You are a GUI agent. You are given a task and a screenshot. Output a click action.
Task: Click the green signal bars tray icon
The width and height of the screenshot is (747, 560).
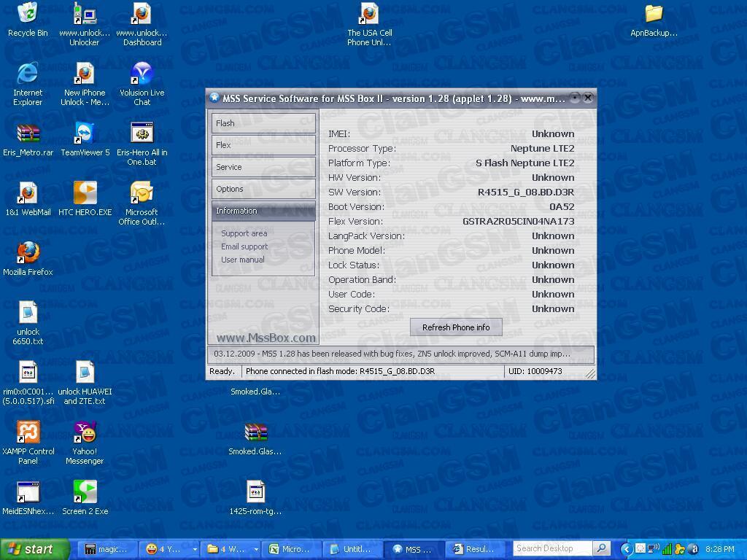(x=667, y=549)
